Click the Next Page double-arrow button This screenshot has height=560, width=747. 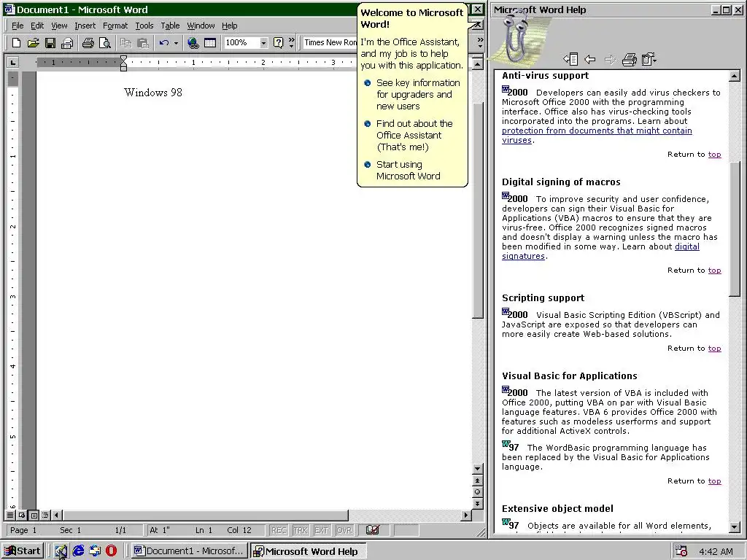[x=477, y=503]
